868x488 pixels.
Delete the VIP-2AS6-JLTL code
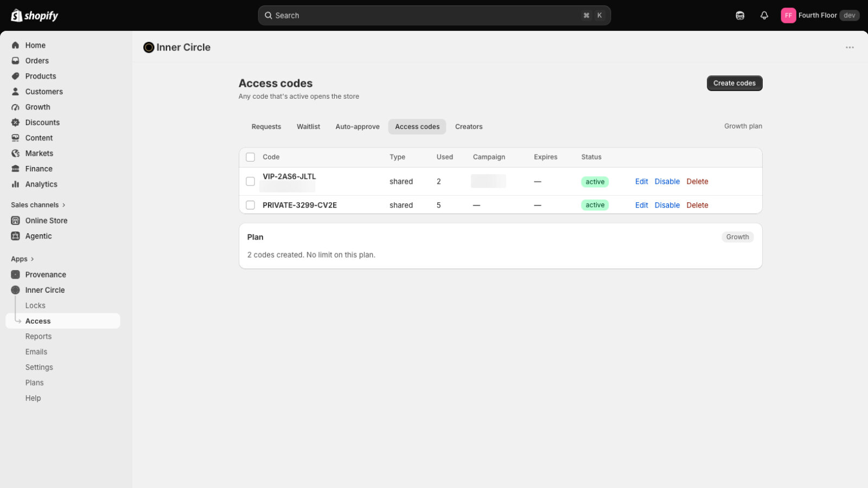pos(697,182)
